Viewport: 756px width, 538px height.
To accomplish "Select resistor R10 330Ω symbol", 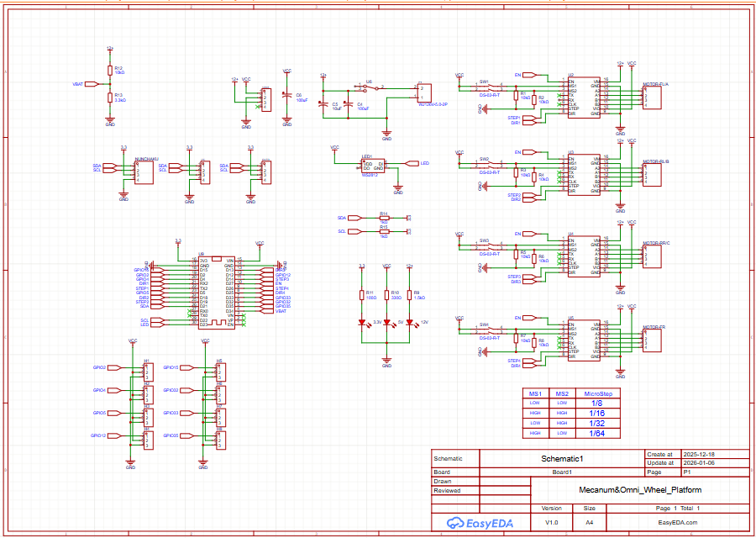I will coord(386,295).
